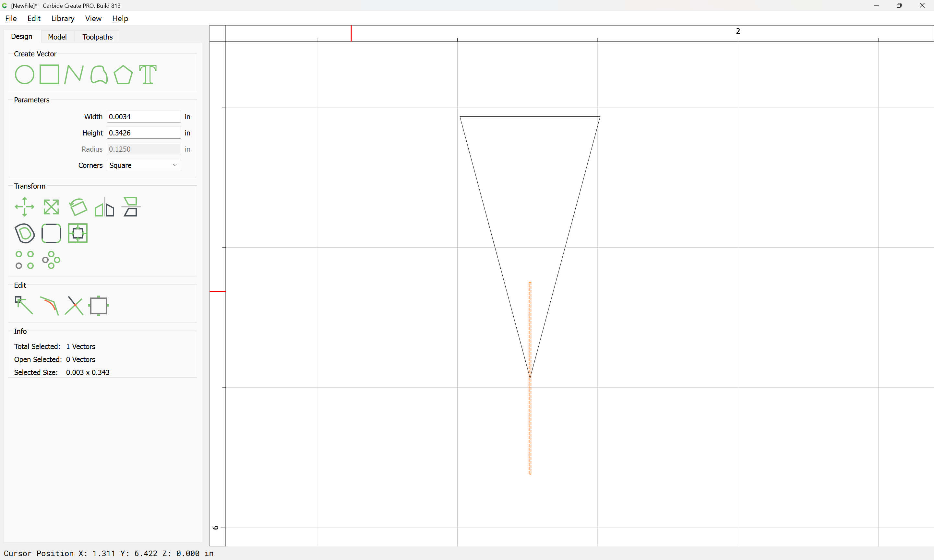Viewport: 934px width, 560px height.
Task: Click the Total Selected 1 Vectors text
Action: pyautogui.click(x=55, y=346)
